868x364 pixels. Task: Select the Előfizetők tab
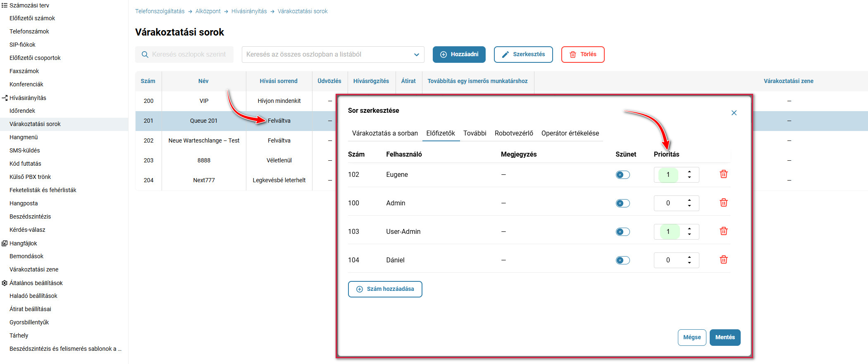pos(441,133)
